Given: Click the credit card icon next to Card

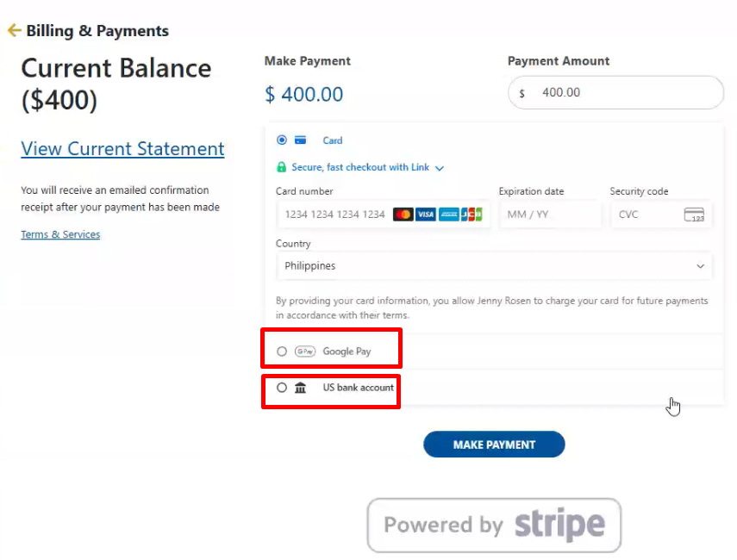Looking at the screenshot, I should click(301, 140).
